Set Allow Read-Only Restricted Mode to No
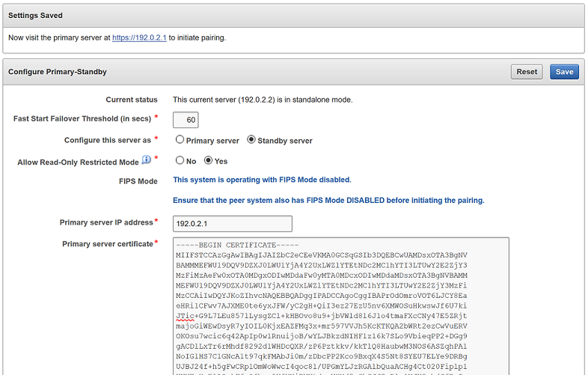 [x=180, y=160]
